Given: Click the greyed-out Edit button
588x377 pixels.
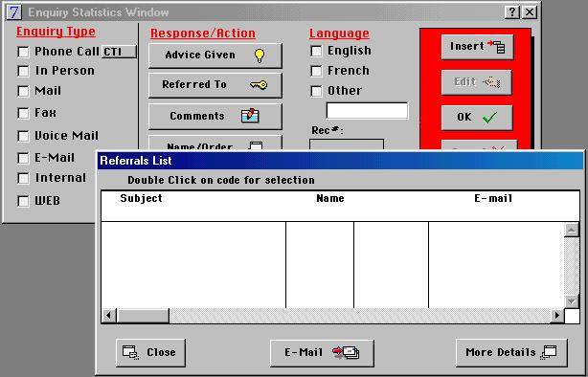Looking at the screenshot, I should [x=477, y=82].
